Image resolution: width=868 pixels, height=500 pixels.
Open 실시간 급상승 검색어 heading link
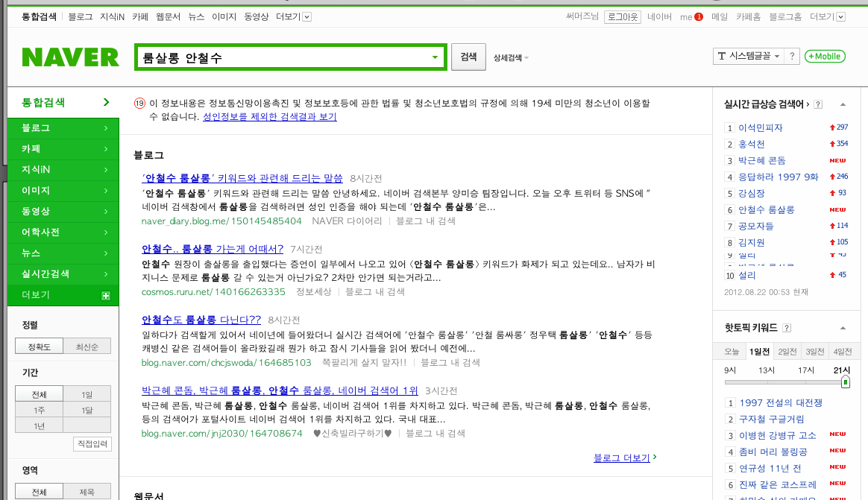767,104
